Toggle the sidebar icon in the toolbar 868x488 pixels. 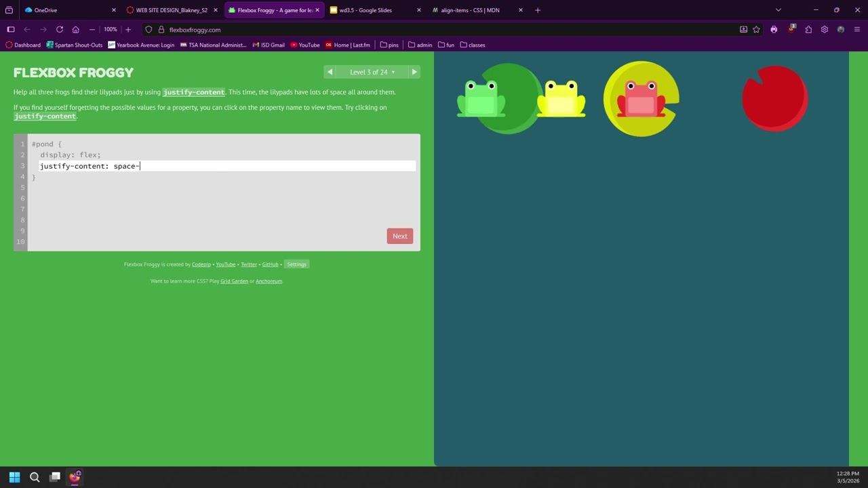[x=11, y=30]
